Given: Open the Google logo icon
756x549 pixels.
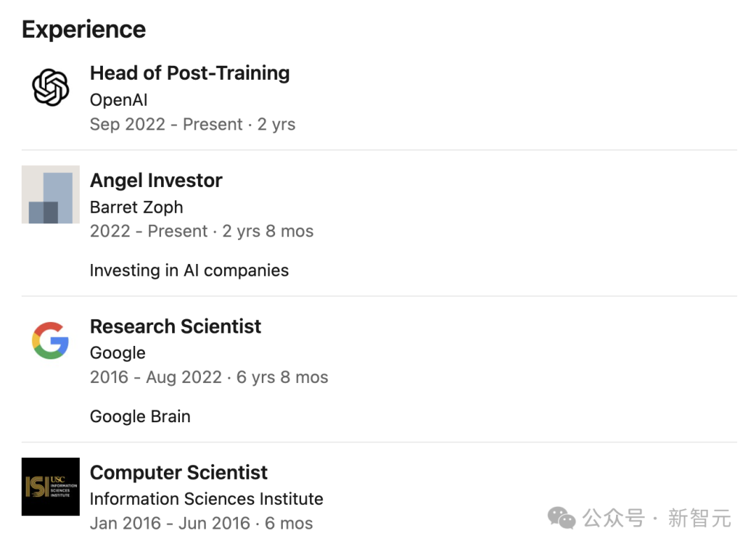Looking at the screenshot, I should tap(50, 340).
